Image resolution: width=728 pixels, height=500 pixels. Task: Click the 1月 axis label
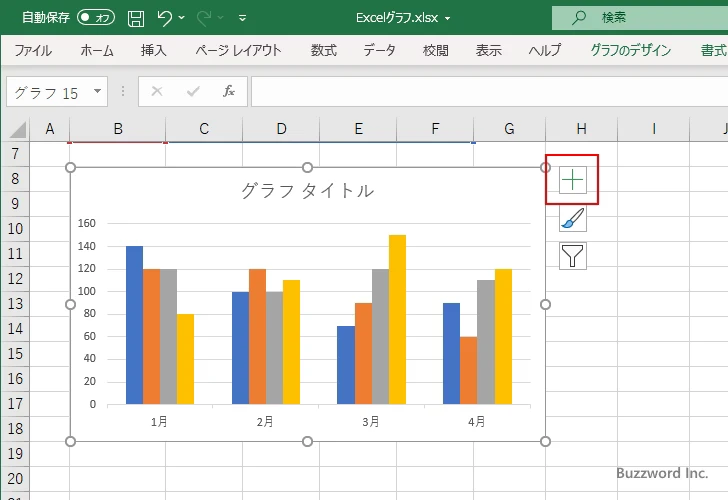159,422
